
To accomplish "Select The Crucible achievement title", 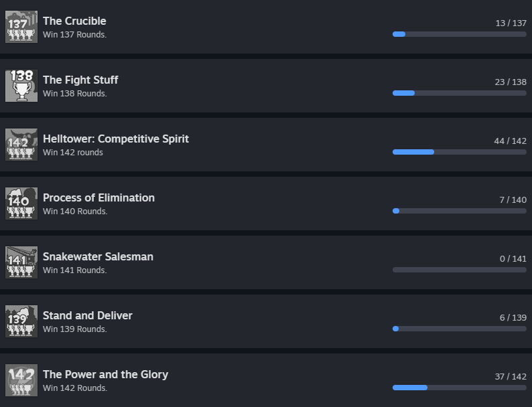I will (x=74, y=21).
